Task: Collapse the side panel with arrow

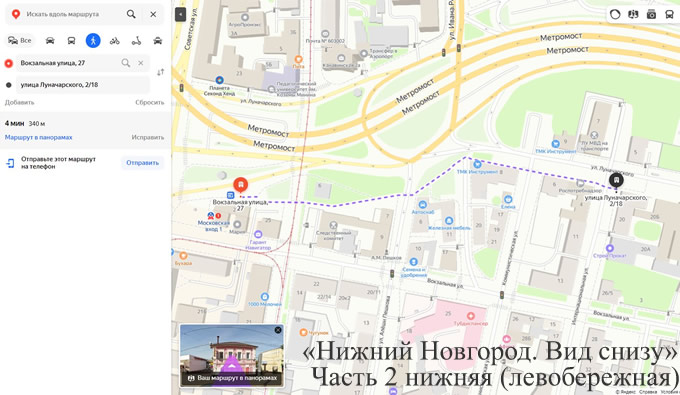Action: 180,15
